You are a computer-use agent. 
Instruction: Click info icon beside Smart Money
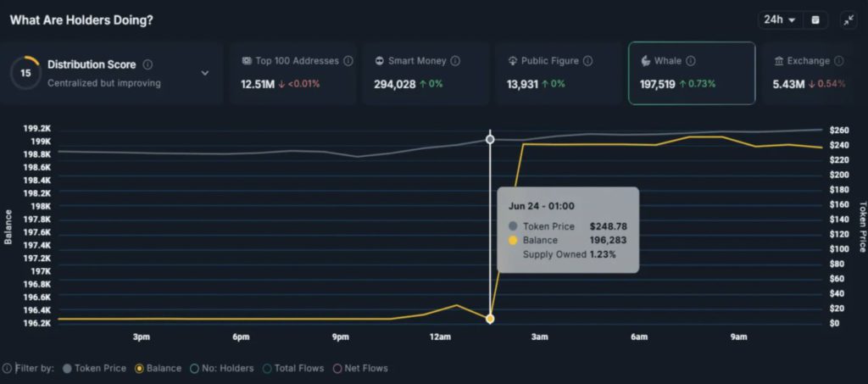tap(455, 61)
